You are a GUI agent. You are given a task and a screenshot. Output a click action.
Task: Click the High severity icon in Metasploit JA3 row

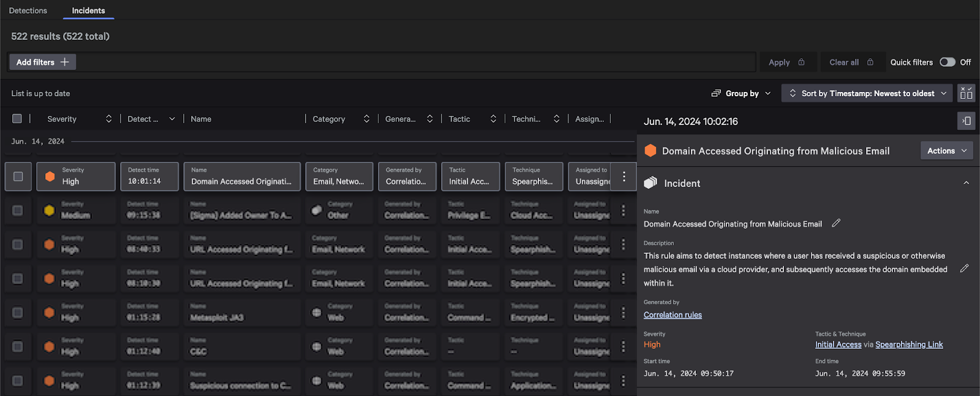[x=50, y=313]
